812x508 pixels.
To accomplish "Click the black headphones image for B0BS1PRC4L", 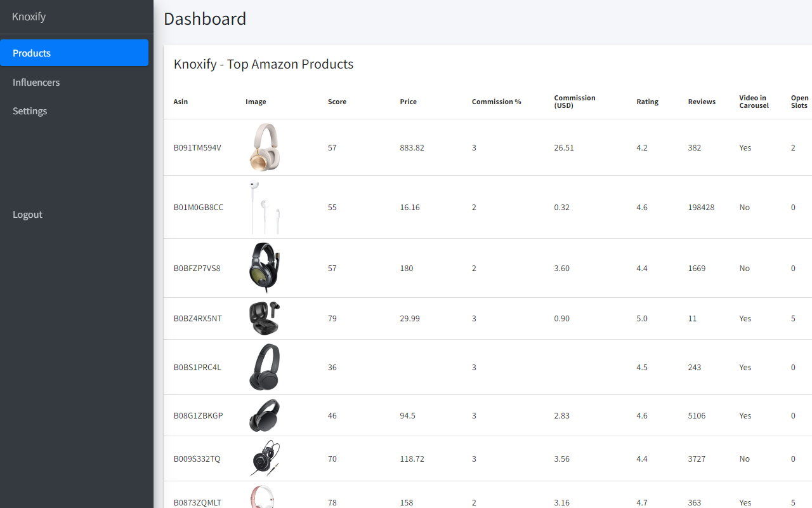I will [265, 367].
